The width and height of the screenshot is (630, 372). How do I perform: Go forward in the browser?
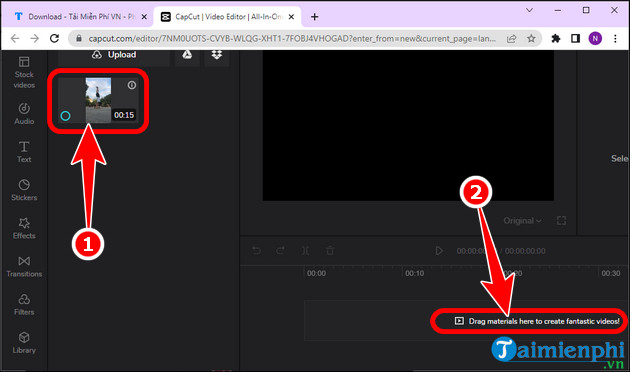click(x=35, y=39)
